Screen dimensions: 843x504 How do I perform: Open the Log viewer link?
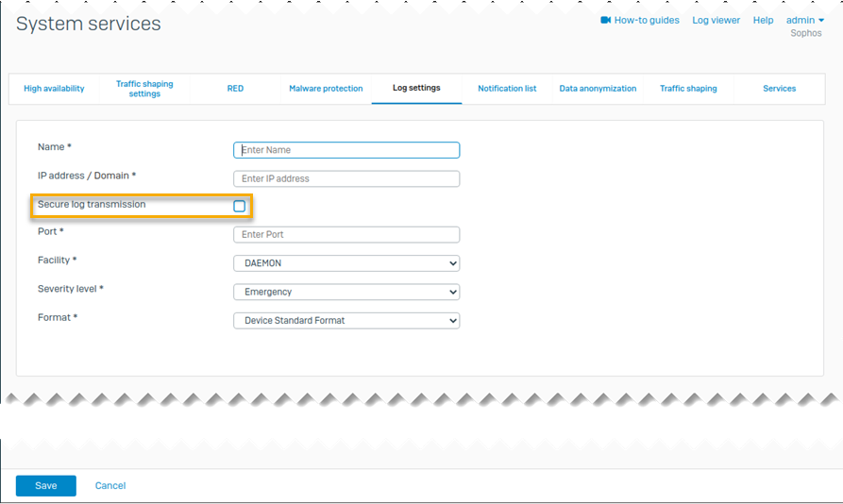click(716, 20)
